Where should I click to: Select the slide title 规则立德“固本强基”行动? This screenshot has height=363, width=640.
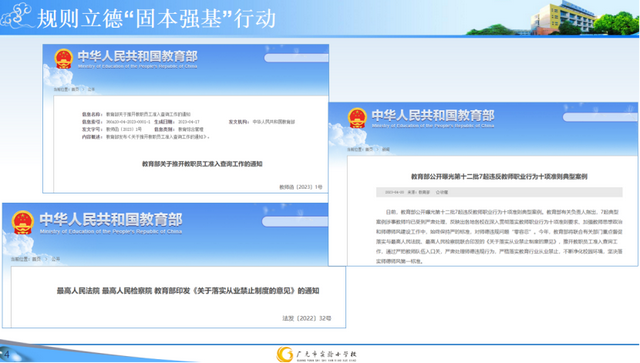click(x=156, y=19)
